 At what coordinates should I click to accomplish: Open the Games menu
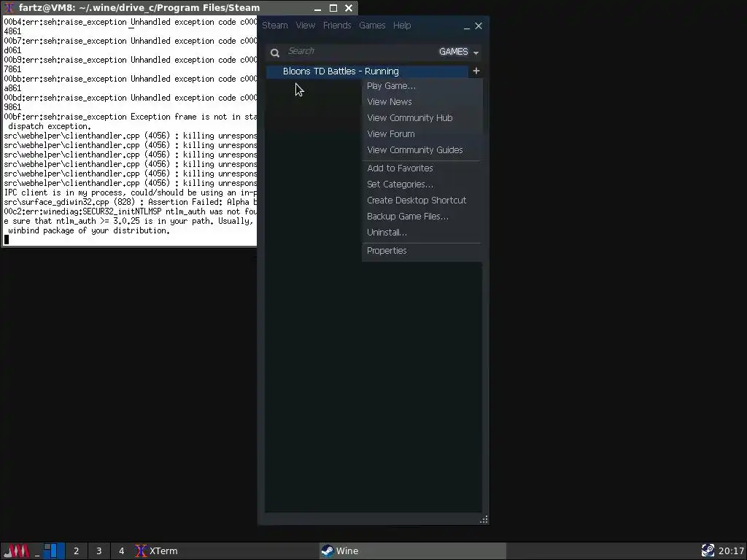click(x=372, y=26)
